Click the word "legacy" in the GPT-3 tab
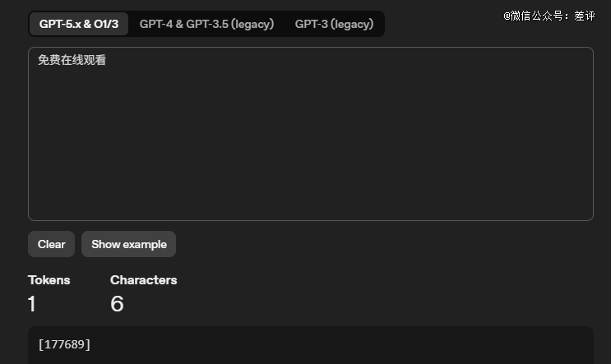 point(352,24)
